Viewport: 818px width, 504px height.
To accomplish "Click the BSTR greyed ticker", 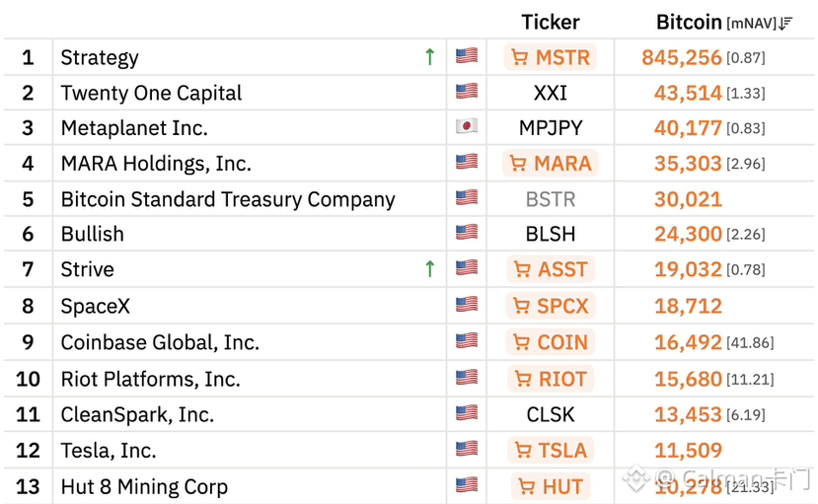I will click(x=551, y=199).
